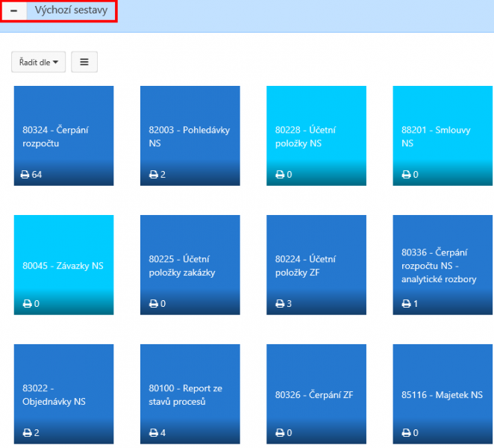Click the printer icon on 80100 Report ze stavů procesů
Image resolution: width=494 pixels, height=448 pixels.
(154, 432)
